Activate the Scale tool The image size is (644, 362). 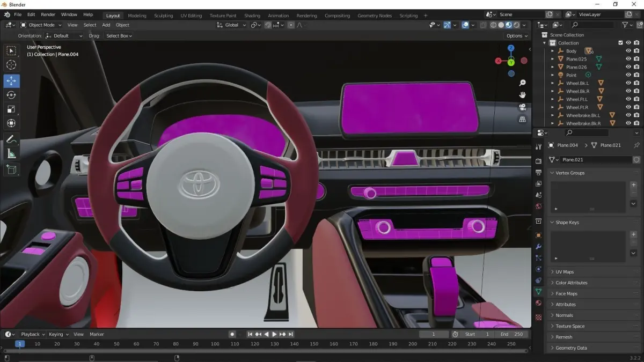coord(11,109)
